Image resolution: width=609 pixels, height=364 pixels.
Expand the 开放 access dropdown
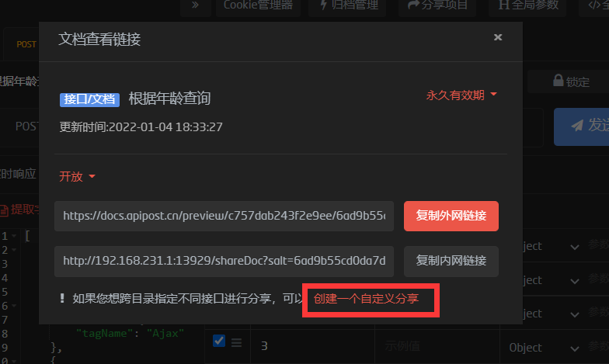point(77,177)
